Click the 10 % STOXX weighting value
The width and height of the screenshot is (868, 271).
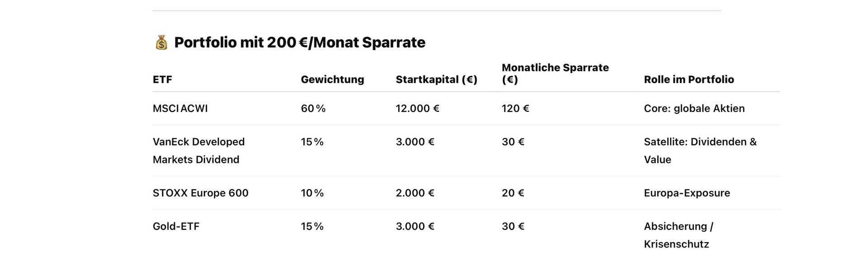pos(312,193)
